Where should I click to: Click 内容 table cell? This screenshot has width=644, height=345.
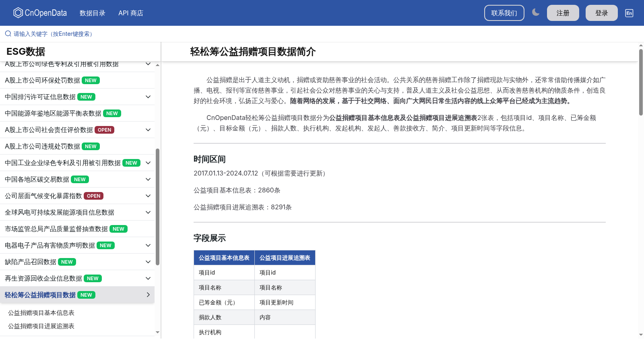tap(285, 317)
